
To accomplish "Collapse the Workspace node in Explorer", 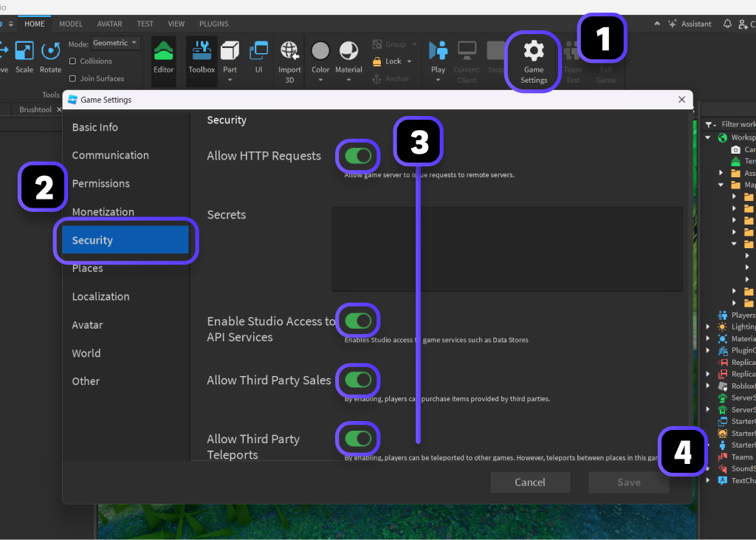I will tap(708, 137).
